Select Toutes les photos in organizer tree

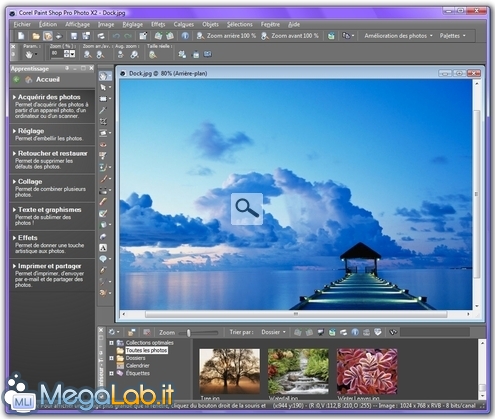coord(146,350)
